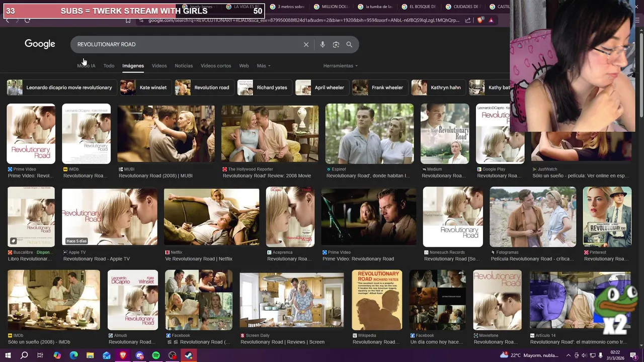Filter images by Richard yates chip

tap(265, 87)
